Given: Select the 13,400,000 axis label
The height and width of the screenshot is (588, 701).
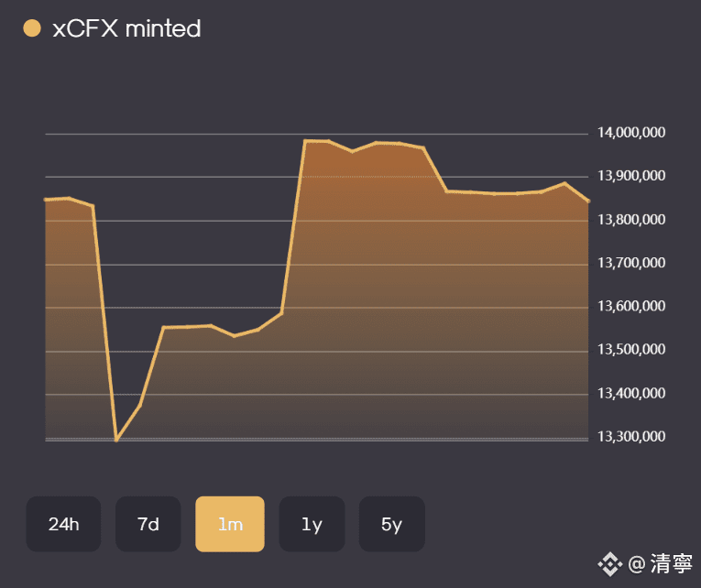Looking at the screenshot, I should pyautogui.click(x=632, y=395).
